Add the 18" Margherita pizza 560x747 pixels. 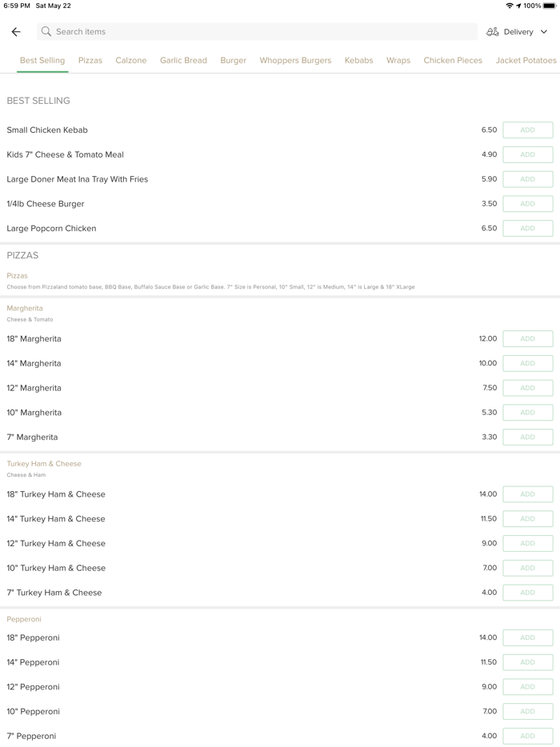coord(527,339)
